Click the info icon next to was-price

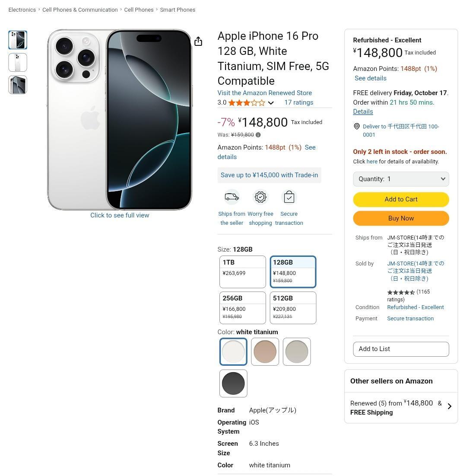[258, 135]
